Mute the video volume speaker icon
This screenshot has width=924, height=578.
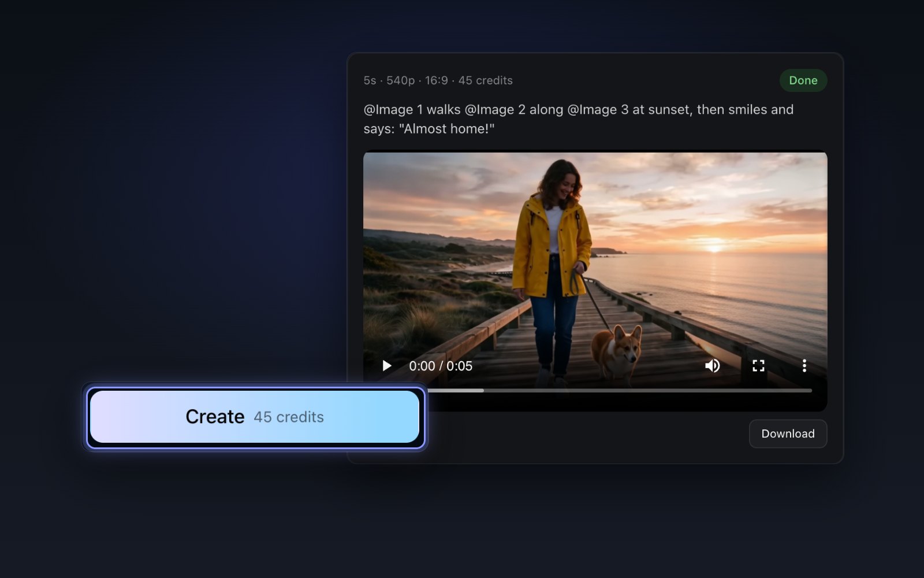click(x=712, y=366)
